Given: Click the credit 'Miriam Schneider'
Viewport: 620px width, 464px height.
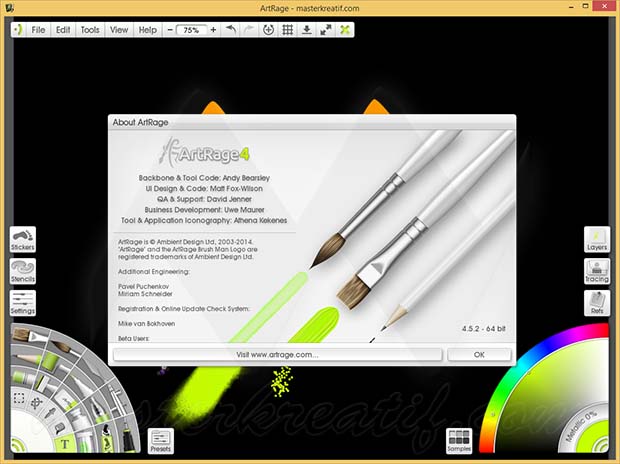Looking at the screenshot, I should point(145,294).
